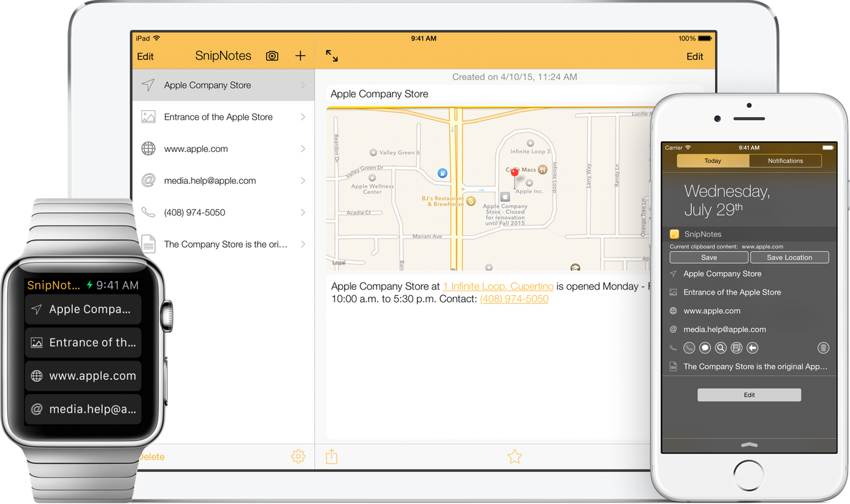Call the (408) 974-5050 link in note
850x504 pixels.
point(514,299)
